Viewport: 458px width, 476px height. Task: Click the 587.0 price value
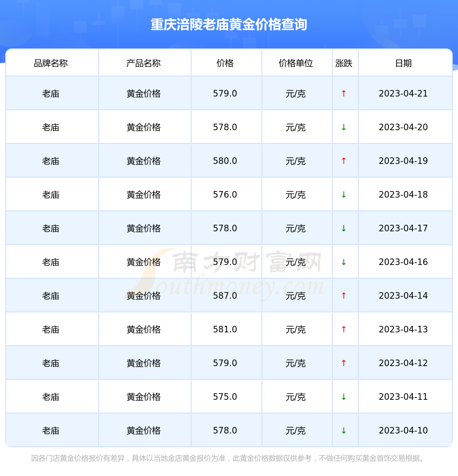(x=225, y=296)
